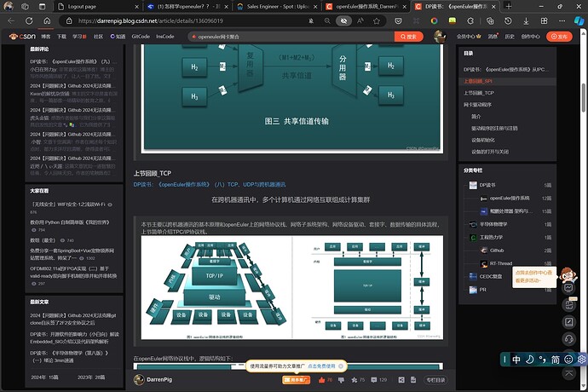
Task: Toggle the moon icon in IME toolbar
Action: (529, 360)
